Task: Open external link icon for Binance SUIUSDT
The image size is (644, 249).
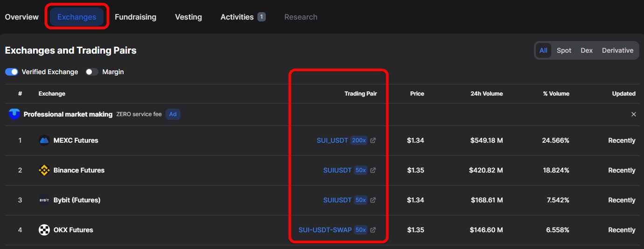Action: coord(373,170)
